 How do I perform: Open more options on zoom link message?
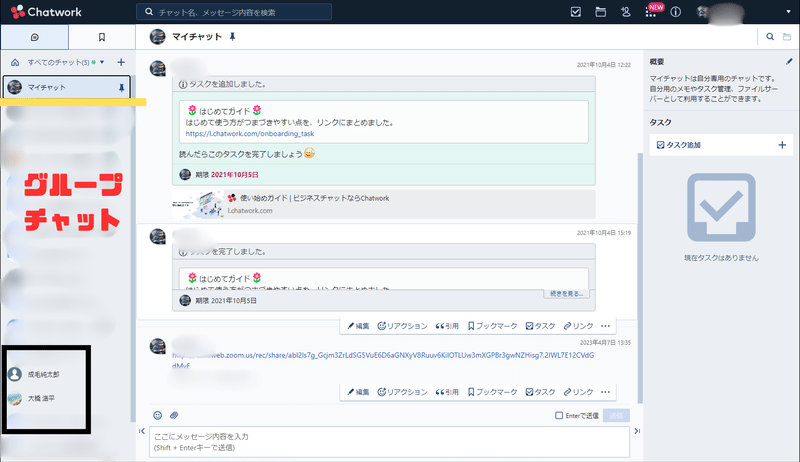[x=606, y=392]
